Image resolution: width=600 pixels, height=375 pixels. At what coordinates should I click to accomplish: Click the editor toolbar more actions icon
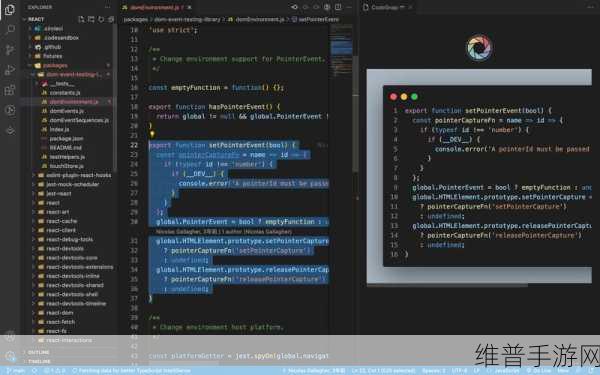tap(349, 7)
